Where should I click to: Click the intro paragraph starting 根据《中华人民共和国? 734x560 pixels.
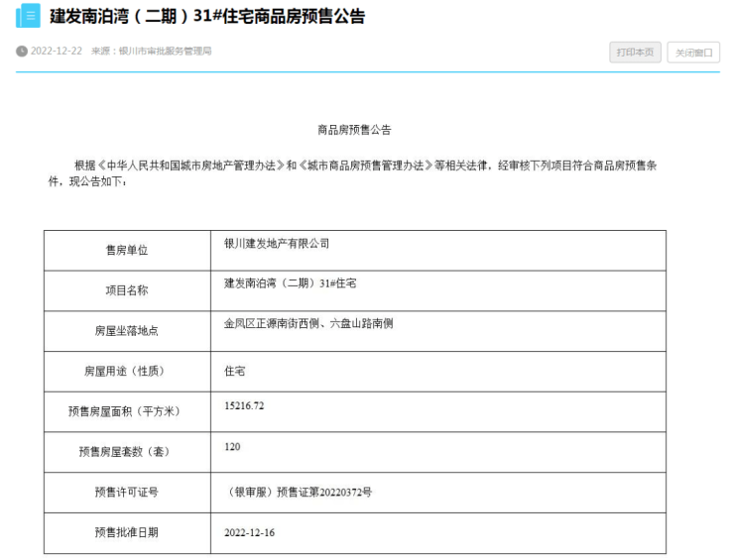pos(352,173)
